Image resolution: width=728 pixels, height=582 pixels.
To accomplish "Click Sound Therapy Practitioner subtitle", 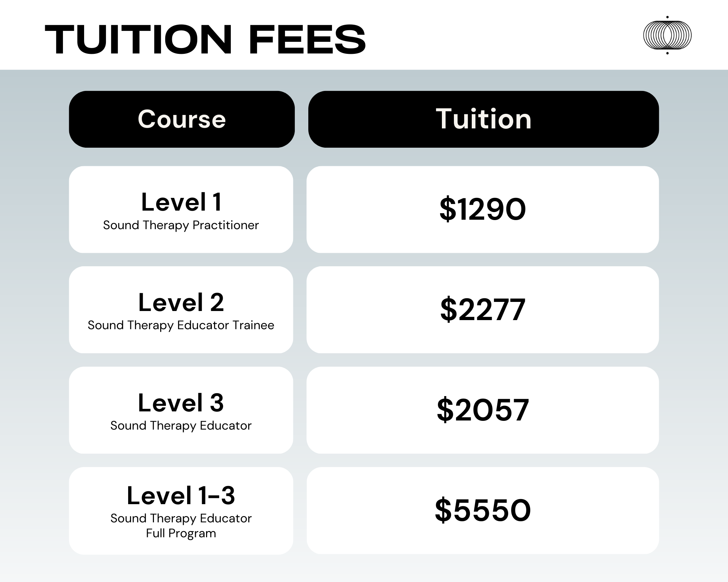I will [x=181, y=225].
